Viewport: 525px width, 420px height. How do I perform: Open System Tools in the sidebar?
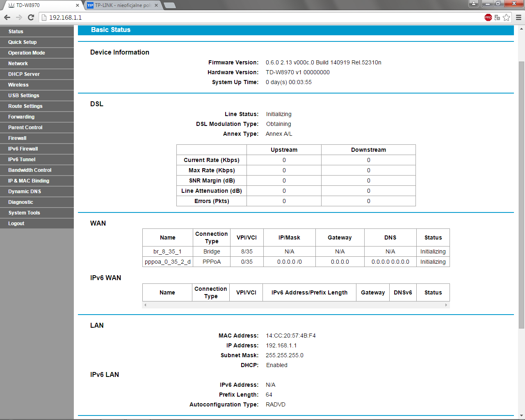click(24, 213)
